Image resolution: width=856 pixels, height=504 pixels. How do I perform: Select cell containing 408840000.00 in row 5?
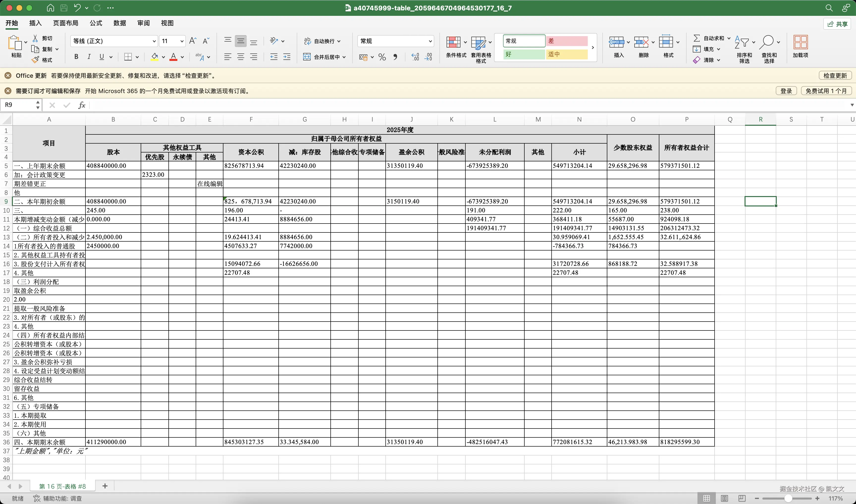pos(113,166)
